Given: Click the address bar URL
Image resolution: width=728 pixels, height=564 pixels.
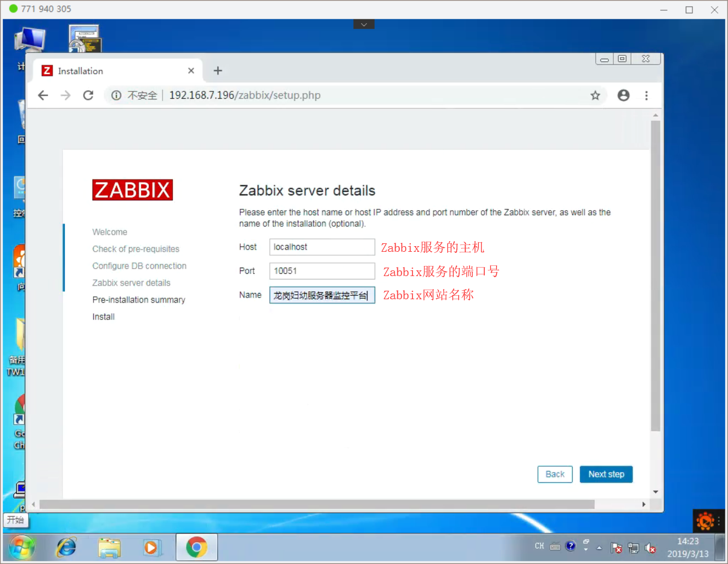Looking at the screenshot, I should [x=245, y=95].
